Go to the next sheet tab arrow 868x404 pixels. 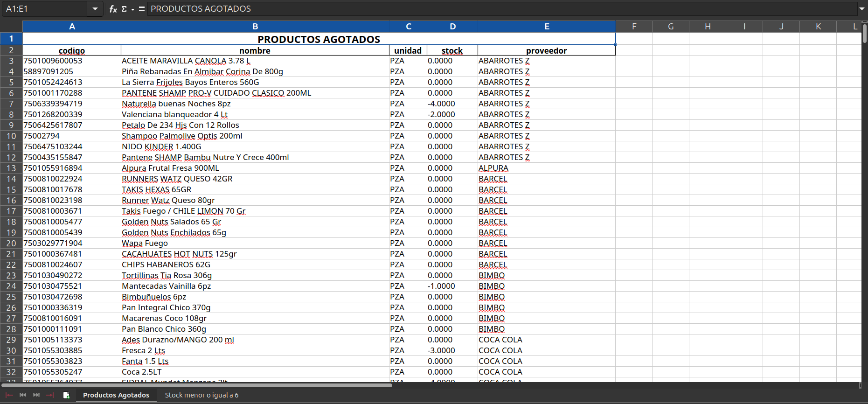[36, 395]
